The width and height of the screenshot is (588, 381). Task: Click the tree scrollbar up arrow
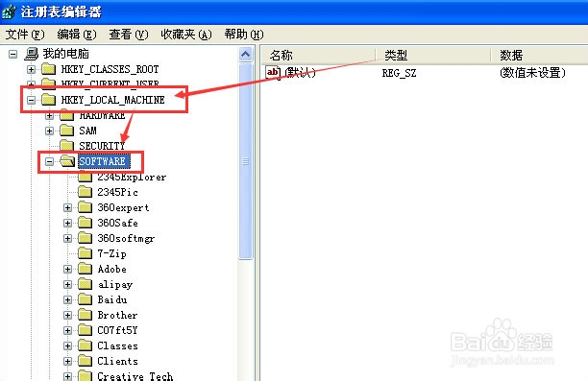pyautogui.click(x=246, y=55)
